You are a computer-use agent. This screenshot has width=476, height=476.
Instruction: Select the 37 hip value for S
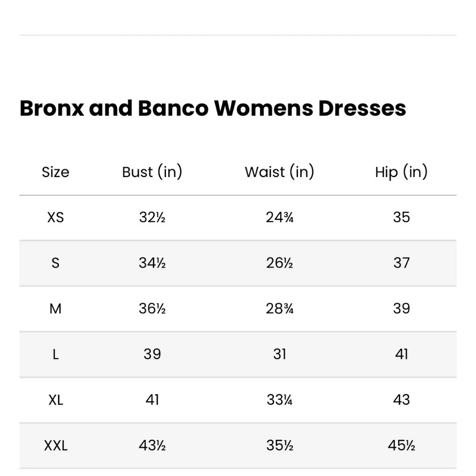click(401, 263)
